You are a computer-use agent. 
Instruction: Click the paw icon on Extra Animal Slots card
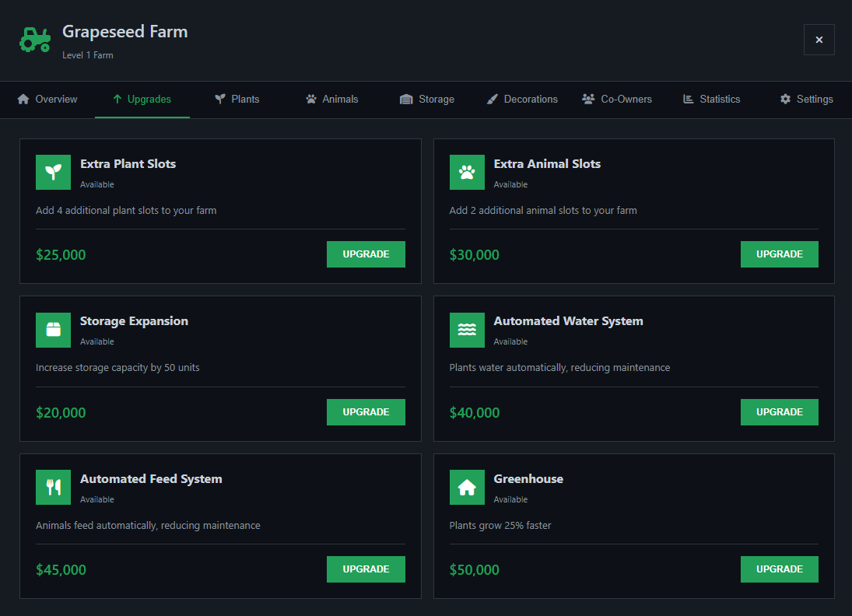click(467, 172)
